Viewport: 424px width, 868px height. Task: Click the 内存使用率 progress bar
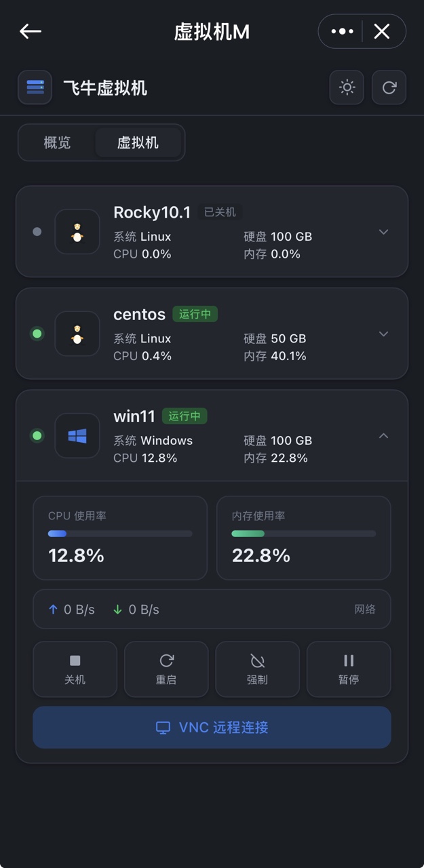303,534
